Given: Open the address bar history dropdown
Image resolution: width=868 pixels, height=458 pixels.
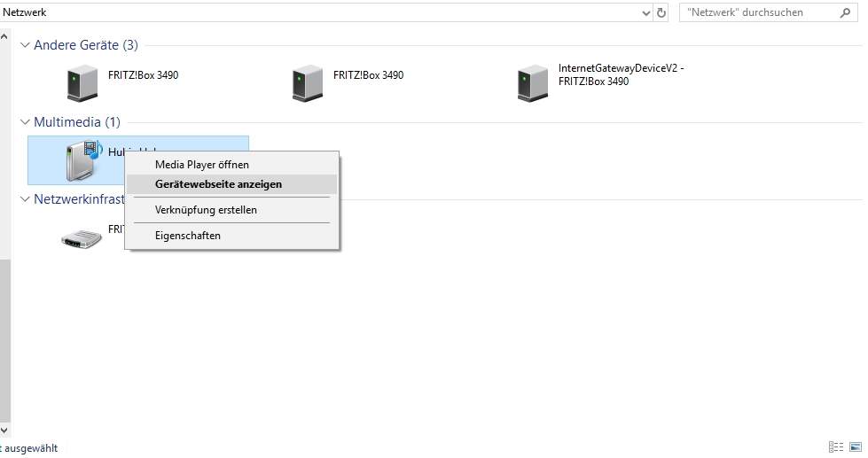Looking at the screenshot, I should coord(645,12).
